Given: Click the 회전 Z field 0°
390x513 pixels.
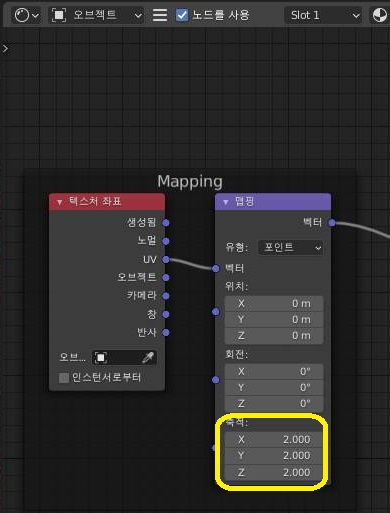Looking at the screenshot, I should pyautogui.click(x=274, y=404).
